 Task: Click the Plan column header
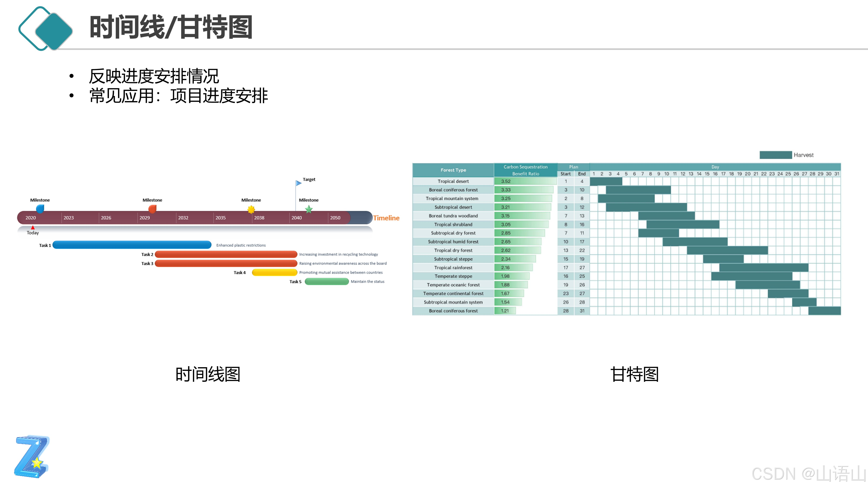pyautogui.click(x=574, y=167)
